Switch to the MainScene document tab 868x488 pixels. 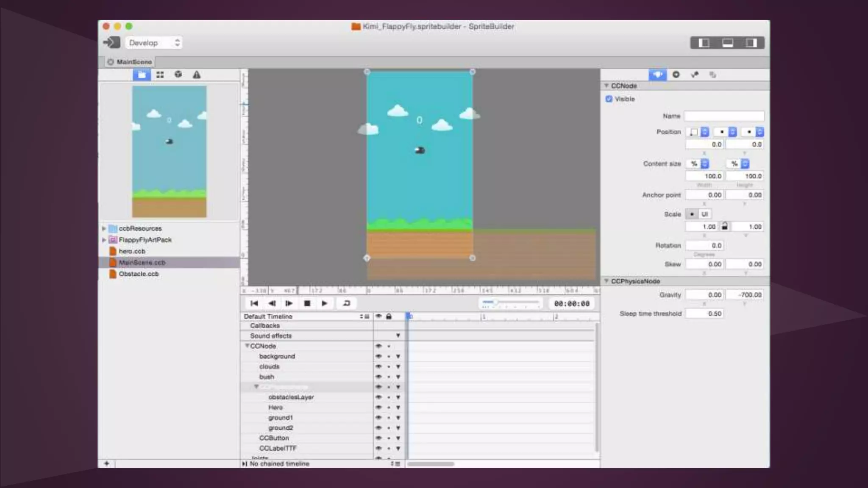pos(130,62)
